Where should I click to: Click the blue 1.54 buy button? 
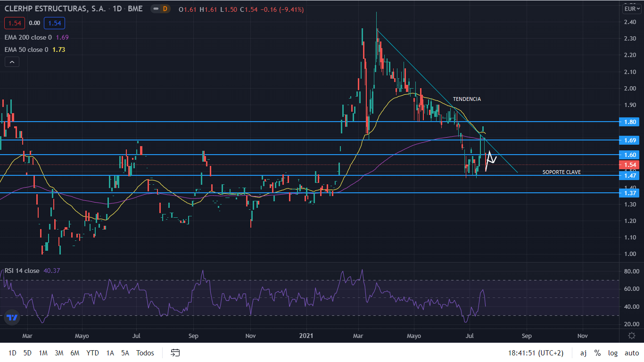[54, 23]
